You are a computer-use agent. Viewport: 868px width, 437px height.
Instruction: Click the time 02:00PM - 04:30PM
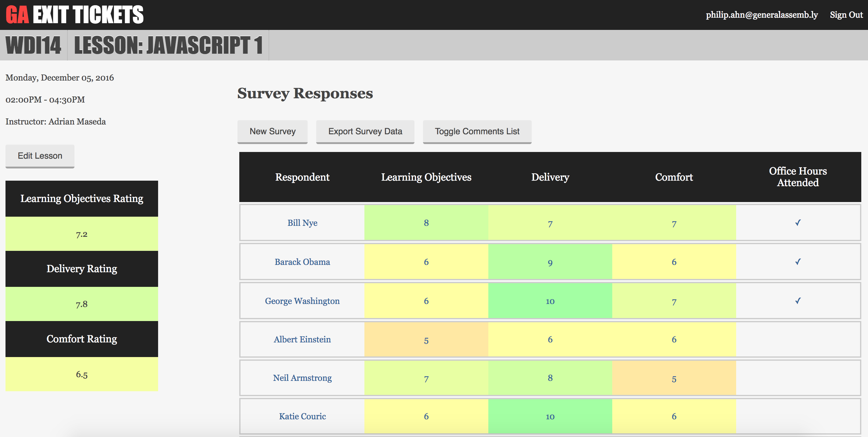(x=45, y=100)
